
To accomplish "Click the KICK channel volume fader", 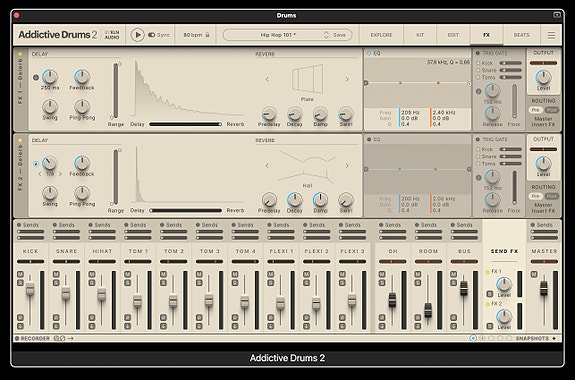I will [30, 289].
